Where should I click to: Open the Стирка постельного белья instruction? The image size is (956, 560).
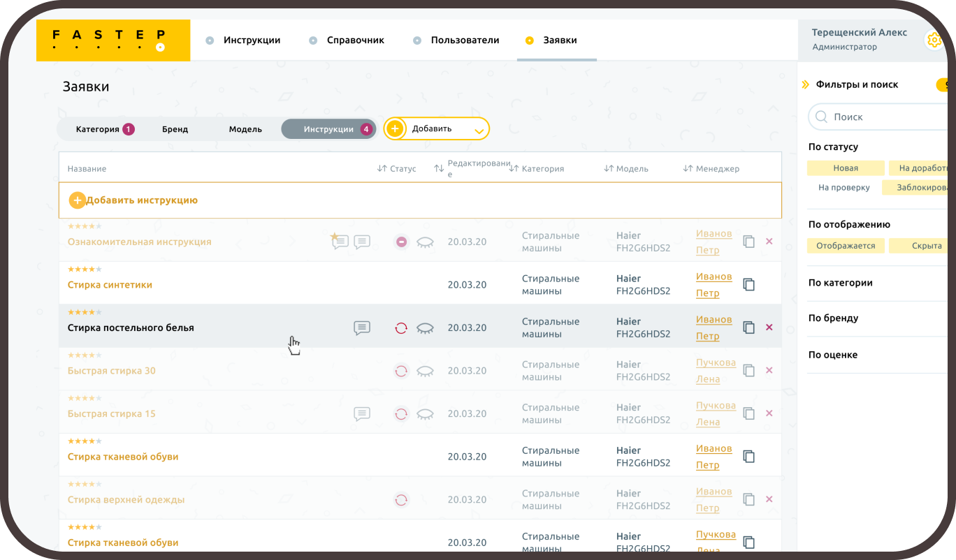131,328
